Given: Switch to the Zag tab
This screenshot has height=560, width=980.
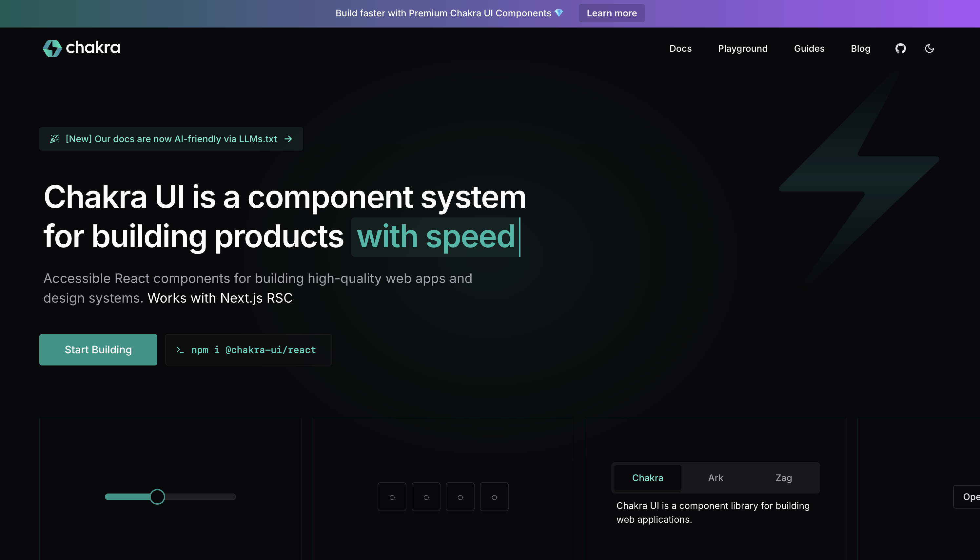Looking at the screenshot, I should [783, 478].
